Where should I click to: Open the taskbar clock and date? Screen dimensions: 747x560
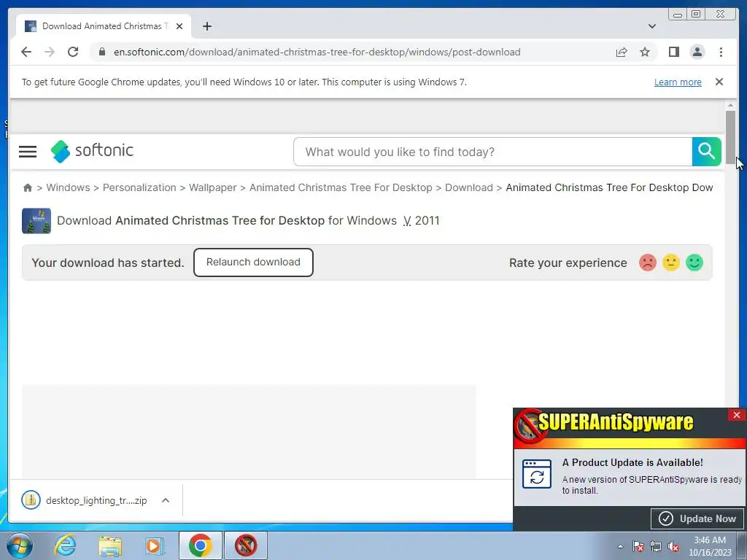[x=710, y=546]
